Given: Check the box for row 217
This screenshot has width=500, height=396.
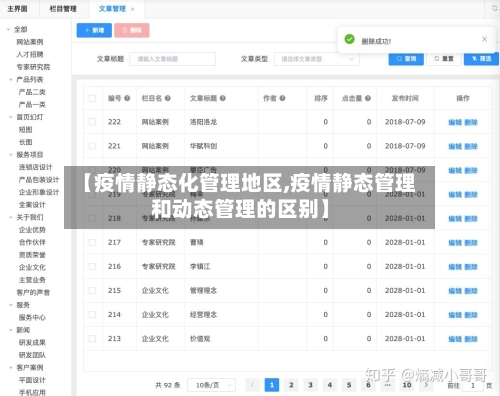Looking at the screenshot, I should pyautogui.click(x=92, y=242).
